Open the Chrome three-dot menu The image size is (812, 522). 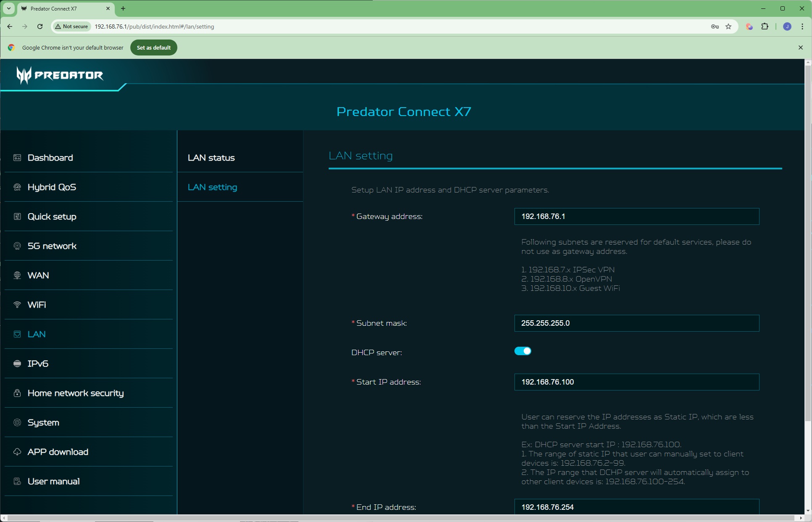point(802,26)
